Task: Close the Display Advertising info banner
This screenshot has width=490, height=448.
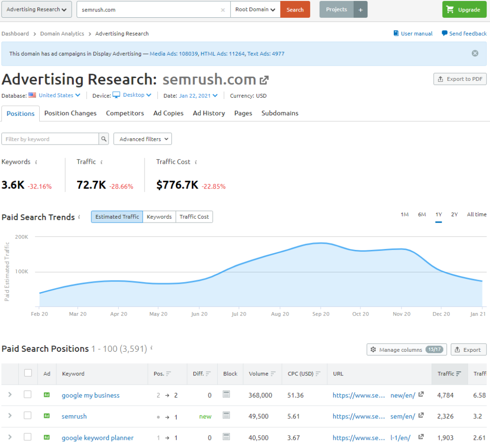Action: coord(475,54)
